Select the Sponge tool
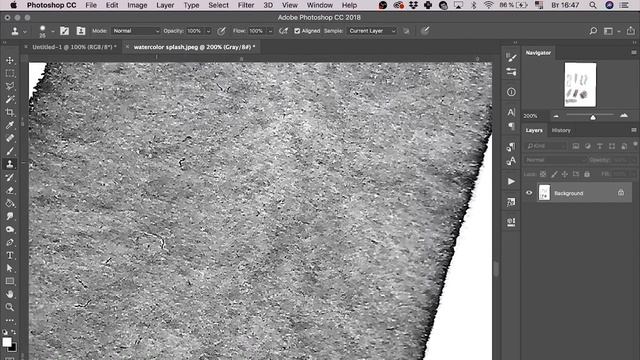 click(10, 229)
